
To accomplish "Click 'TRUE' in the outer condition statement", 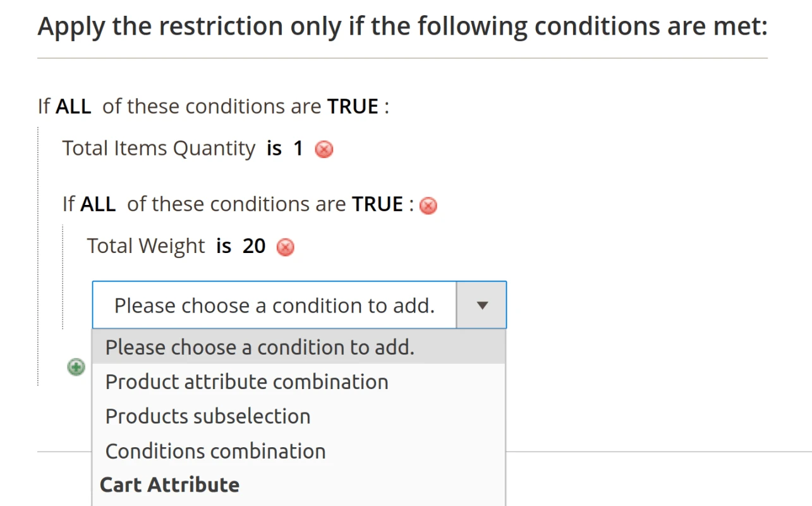I will (353, 106).
